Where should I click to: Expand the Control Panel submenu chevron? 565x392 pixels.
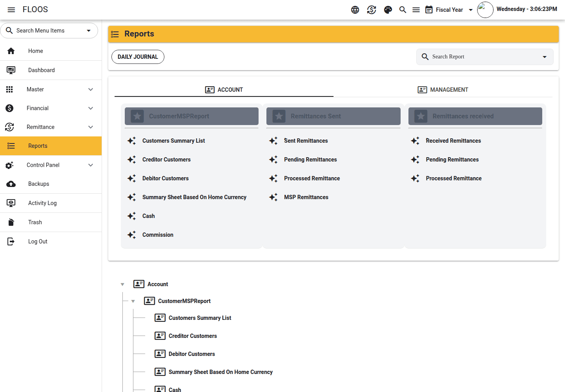91,165
